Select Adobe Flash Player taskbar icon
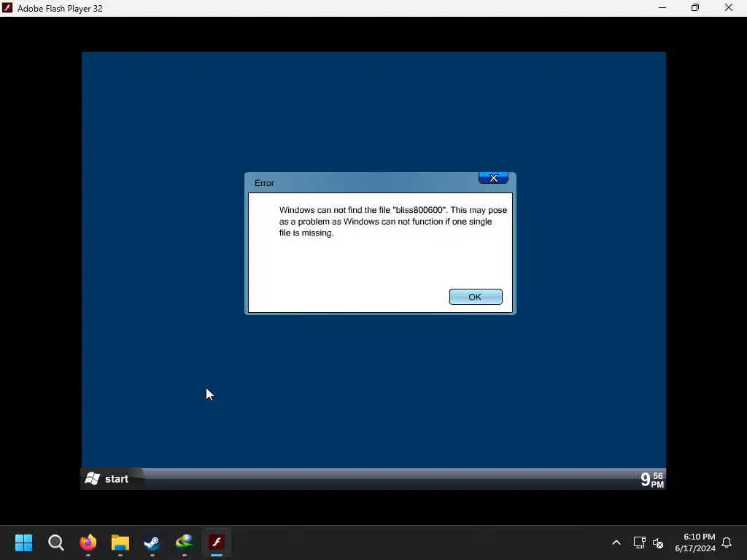The width and height of the screenshot is (747, 560). point(217,542)
